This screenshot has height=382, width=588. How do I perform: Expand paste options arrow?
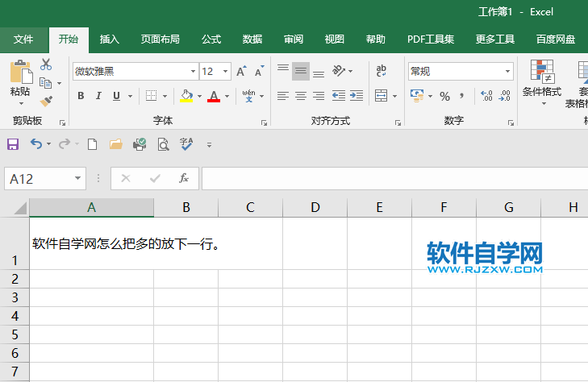click(x=21, y=103)
